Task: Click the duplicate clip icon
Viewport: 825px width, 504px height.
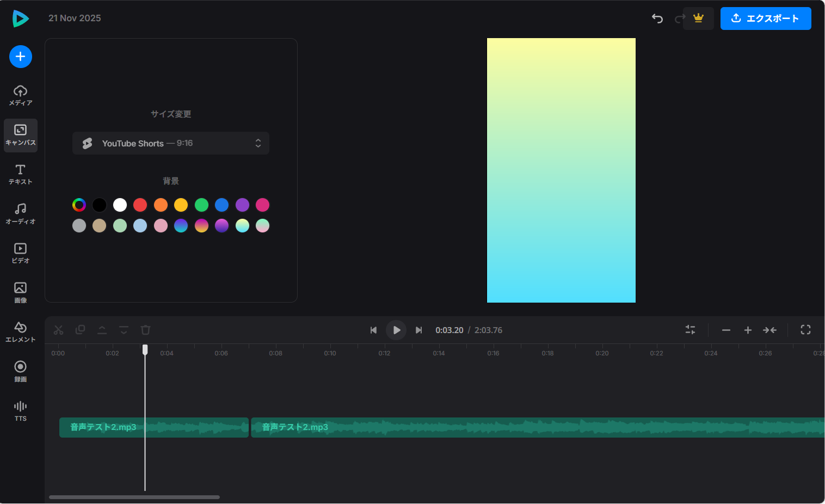Action: [80, 330]
